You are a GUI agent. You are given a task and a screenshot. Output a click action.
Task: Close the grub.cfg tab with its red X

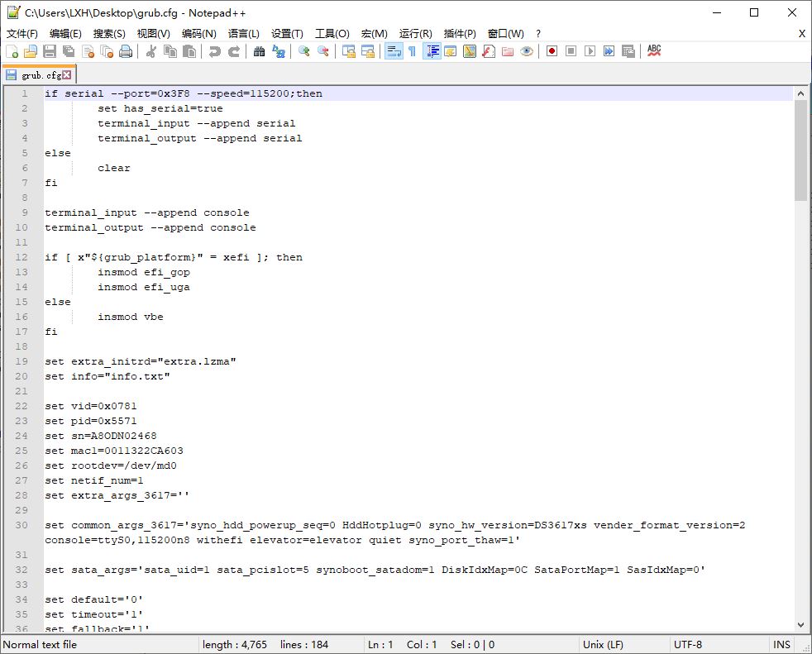pyautogui.click(x=67, y=75)
